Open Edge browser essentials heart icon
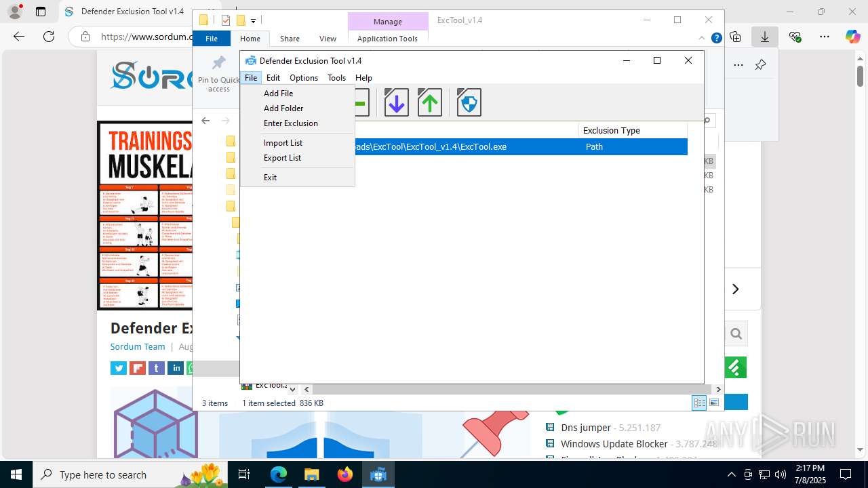The image size is (868, 488). (795, 37)
